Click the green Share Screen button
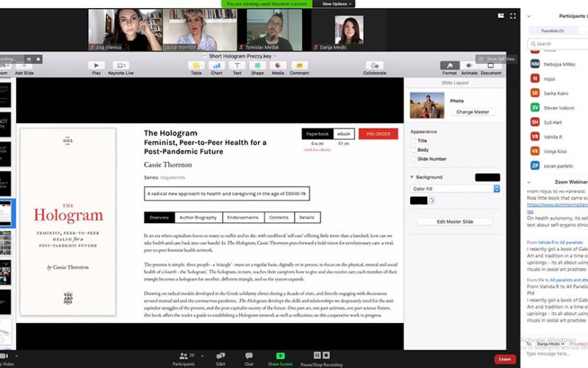 click(280, 358)
